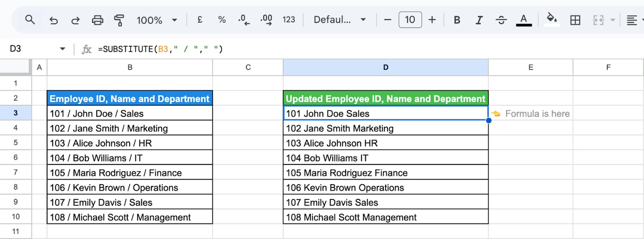This screenshot has width=644, height=239.
Task: Click the fill handle on cell D3
Action: (x=488, y=120)
